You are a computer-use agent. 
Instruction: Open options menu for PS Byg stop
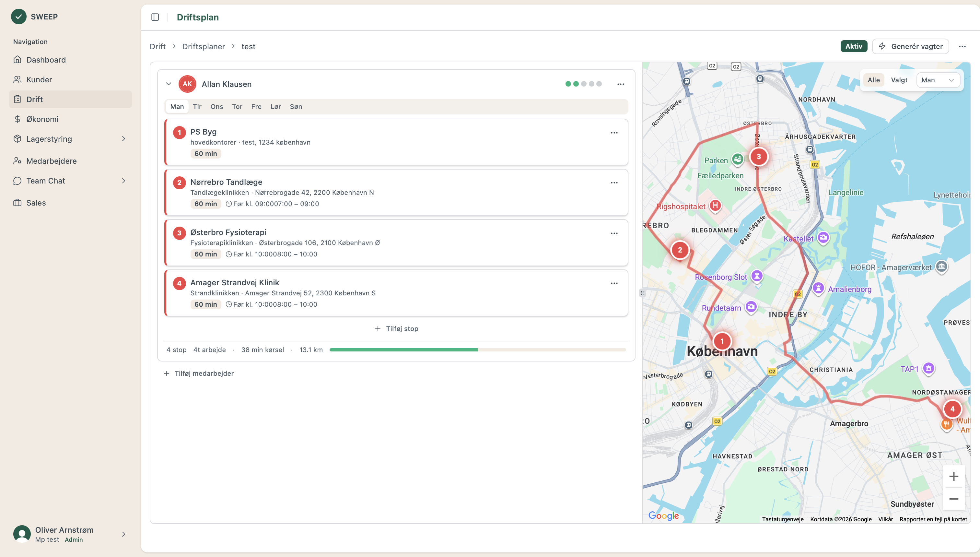pyautogui.click(x=614, y=133)
